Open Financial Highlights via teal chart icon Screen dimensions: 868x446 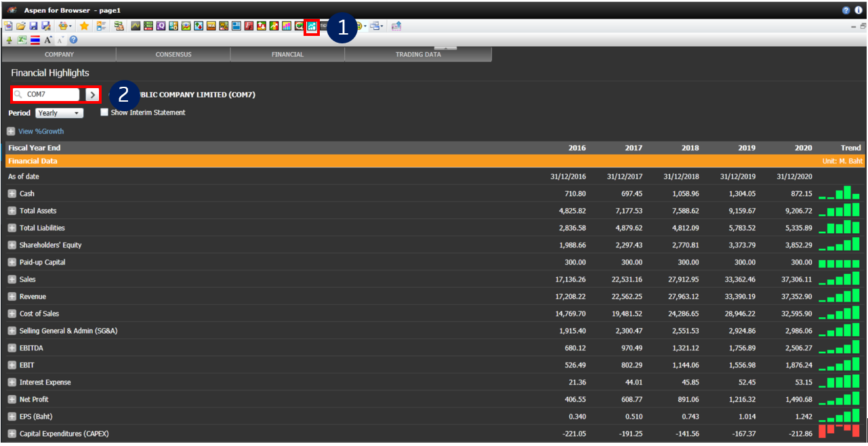point(312,26)
